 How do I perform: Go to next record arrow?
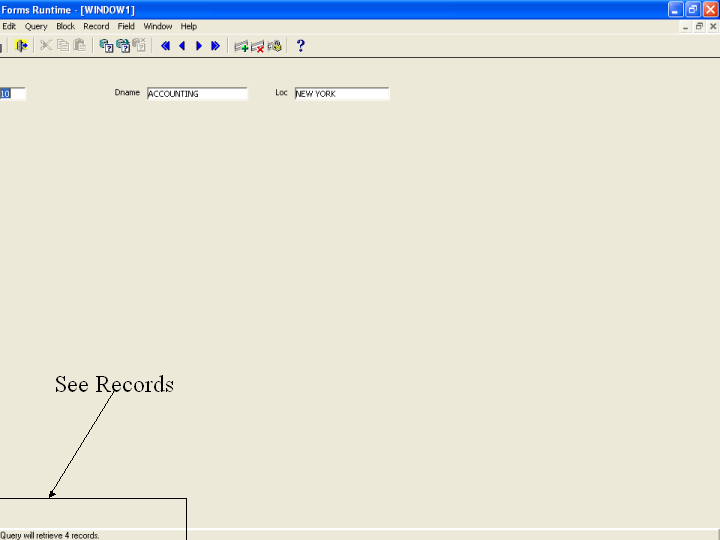point(199,46)
